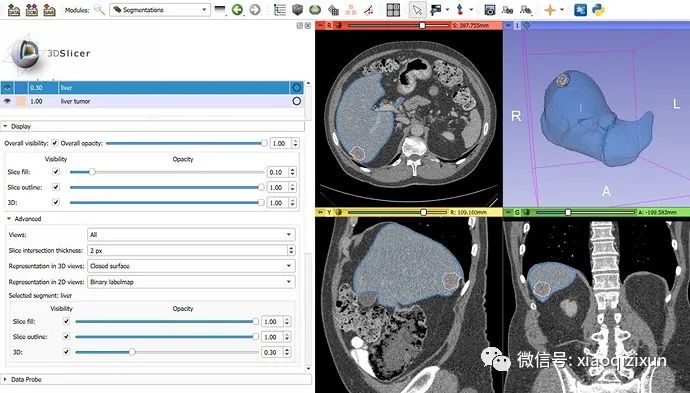Image resolution: width=690 pixels, height=393 pixels.
Task: Toggle selected segment 3D visibility checkbox
Action: 66,352
